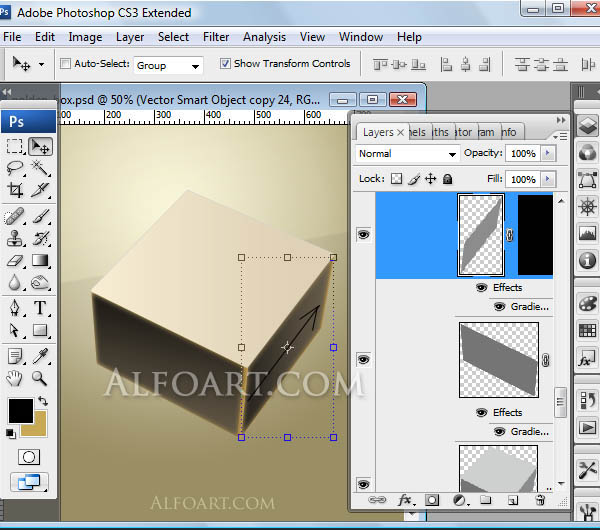Open the Normal blend mode dropdown

(407, 153)
